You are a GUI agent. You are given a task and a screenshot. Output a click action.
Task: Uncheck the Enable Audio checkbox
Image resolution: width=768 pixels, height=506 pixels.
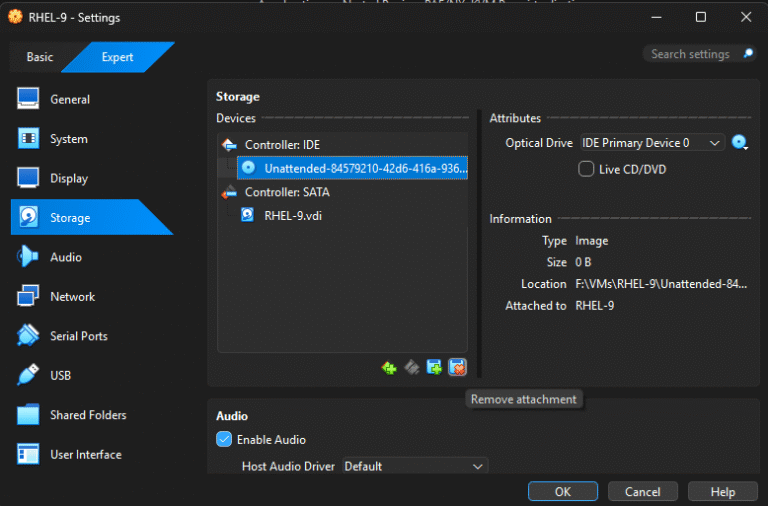(x=224, y=439)
